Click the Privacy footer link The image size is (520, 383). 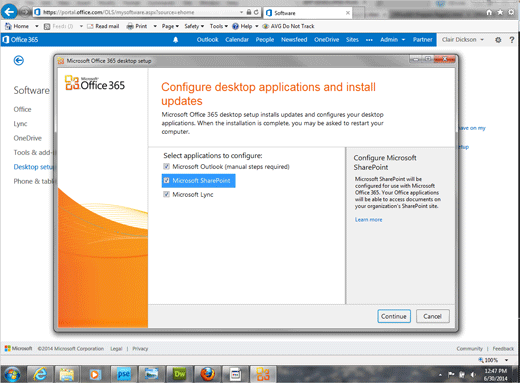[140, 349]
